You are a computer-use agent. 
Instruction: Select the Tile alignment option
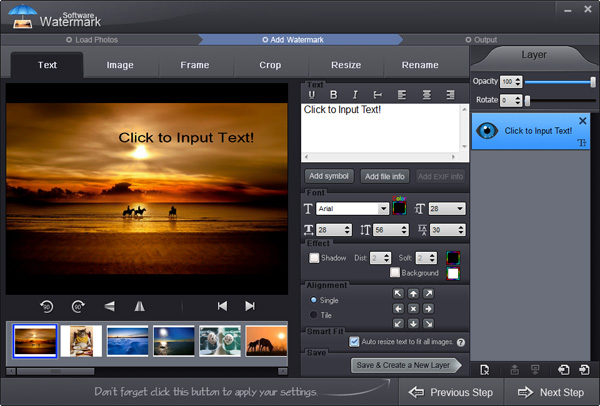tap(313, 315)
